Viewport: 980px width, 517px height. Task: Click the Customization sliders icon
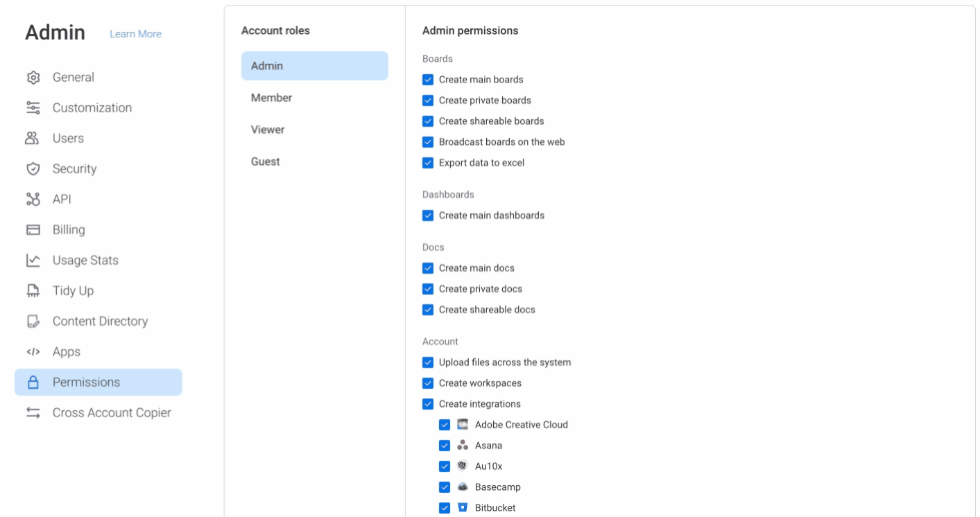[x=33, y=108]
